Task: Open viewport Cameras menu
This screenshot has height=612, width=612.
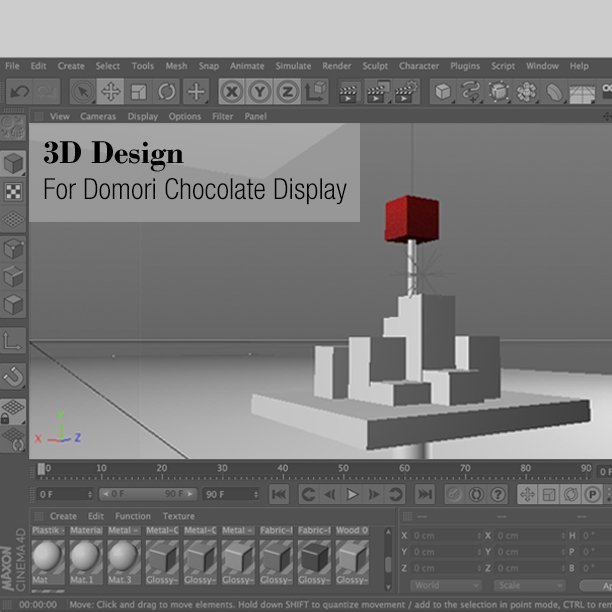Action: pos(98,116)
